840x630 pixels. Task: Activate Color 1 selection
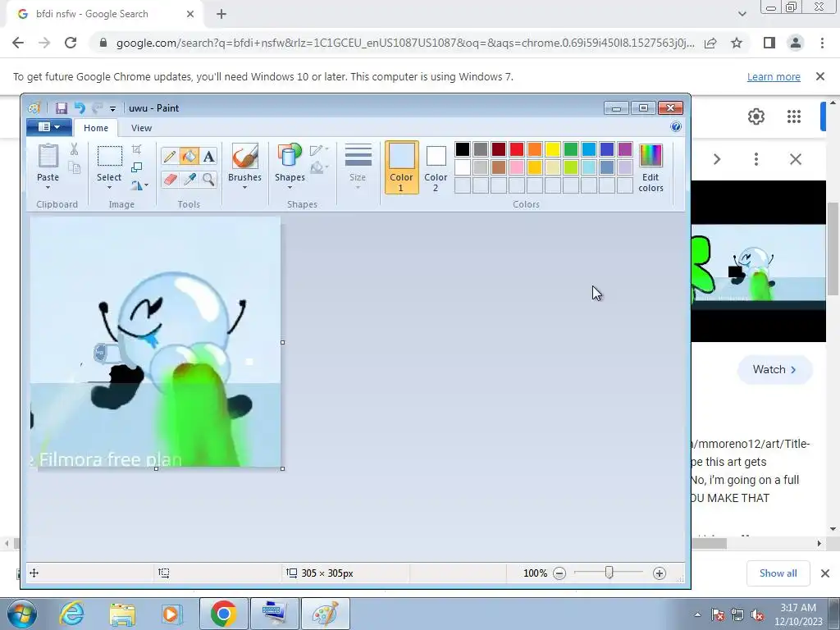point(401,167)
